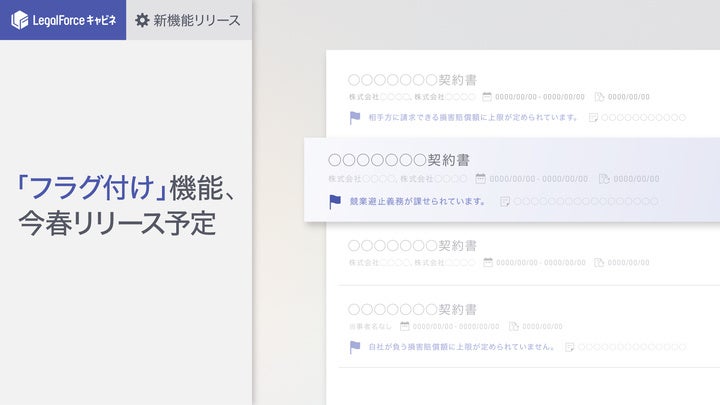Open flag text 競業避止義務が課せられています。
Screen dimensions: 720x405
pos(417,201)
